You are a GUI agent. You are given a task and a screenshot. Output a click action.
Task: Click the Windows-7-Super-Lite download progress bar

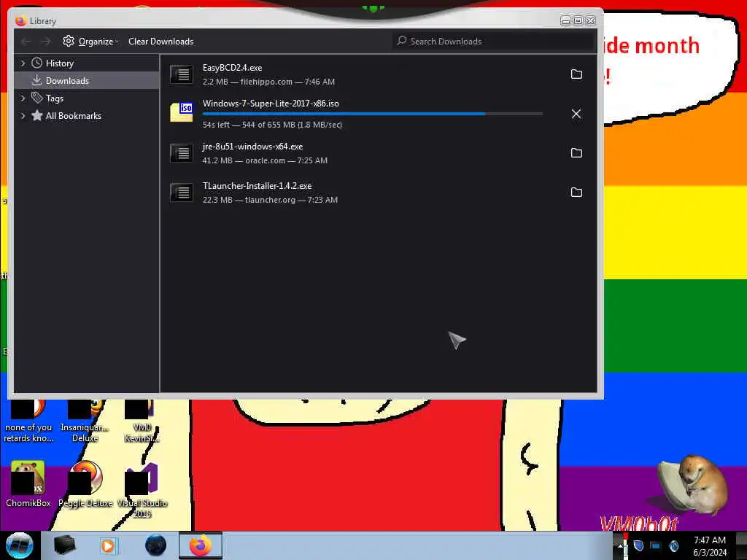coord(372,114)
